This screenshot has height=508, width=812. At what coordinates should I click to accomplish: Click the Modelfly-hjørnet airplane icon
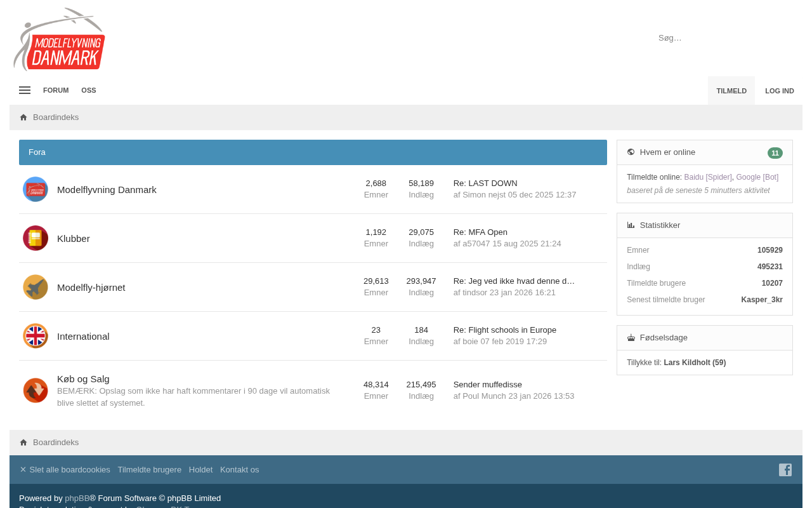pos(36,287)
